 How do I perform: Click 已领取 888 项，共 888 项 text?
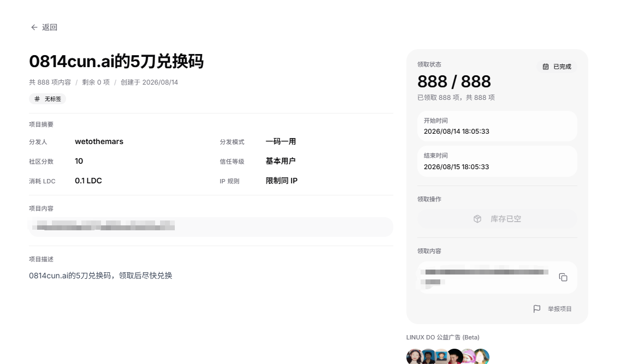pyautogui.click(x=456, y=98)
